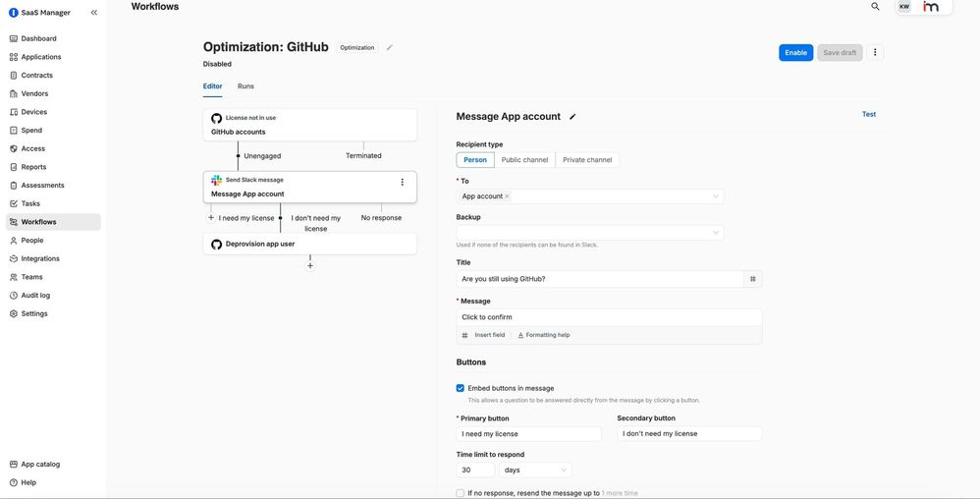Enable the resend message if no response checkbox
Viewport: 980px width, 499px height.
461,493
